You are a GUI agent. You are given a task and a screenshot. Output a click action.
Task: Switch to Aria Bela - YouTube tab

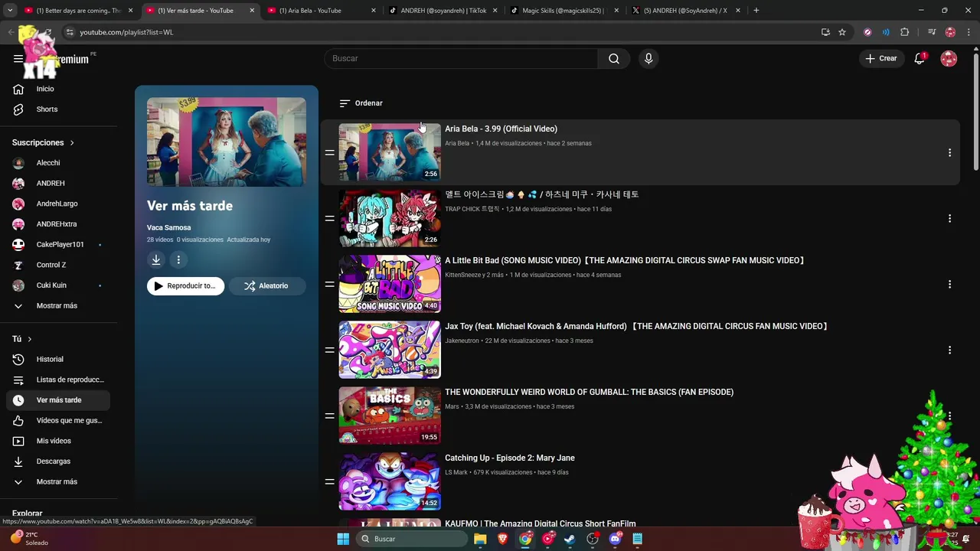pyautogui.click(x=321, y=11)
